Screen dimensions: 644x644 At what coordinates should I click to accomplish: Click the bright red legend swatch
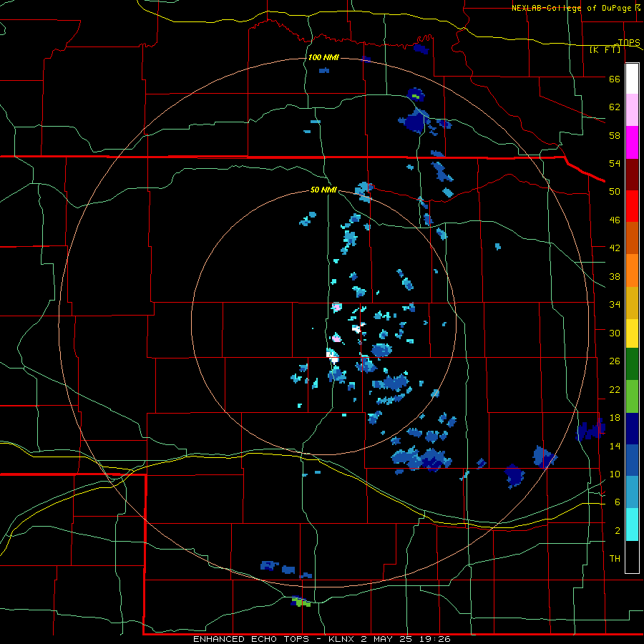point(632,206)
